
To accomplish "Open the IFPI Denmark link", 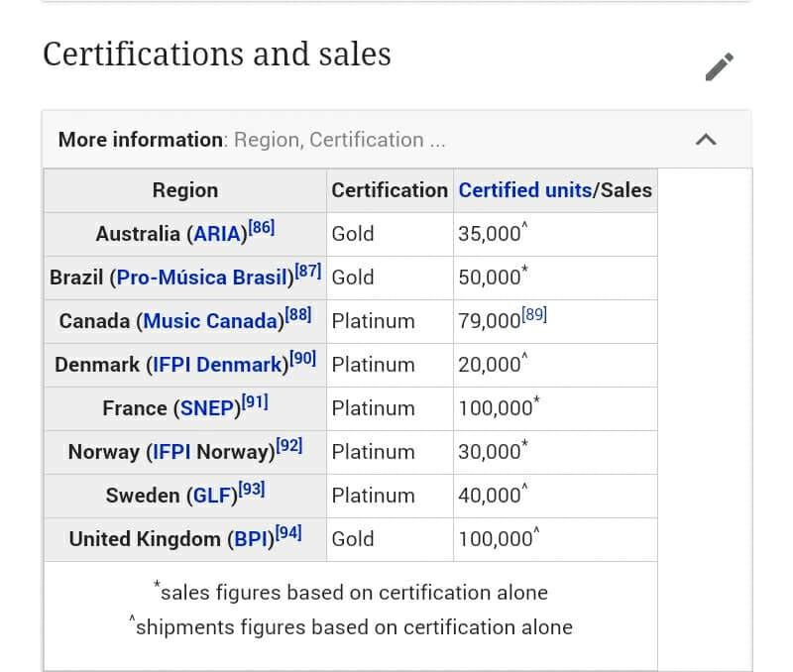I will tap(216, 365).
